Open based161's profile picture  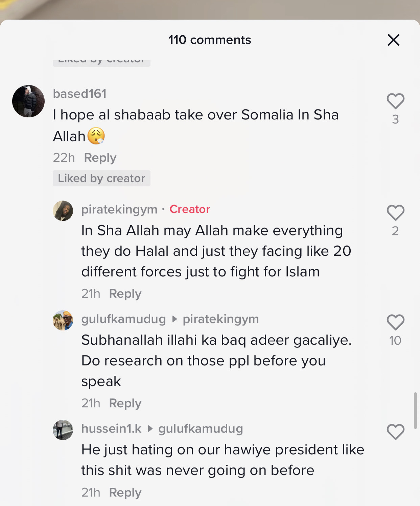pos(28,101)
